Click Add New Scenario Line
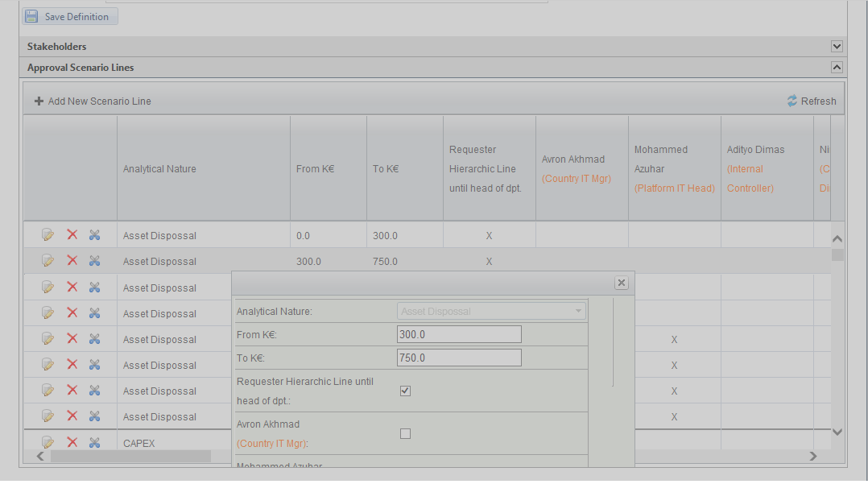Image resolution: width=868 pixels, height=484 pixels. [x=99, y=101]
